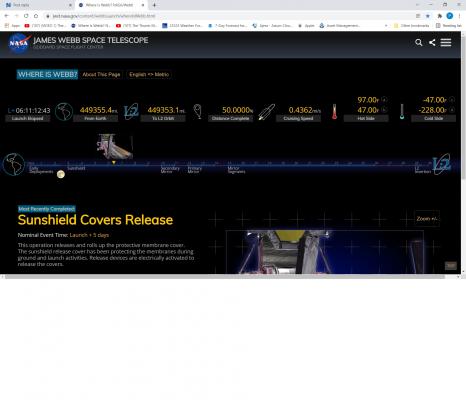Click the 06:11:12:43 elapsed time value
Screen dimensions: 466x400
click(33, 110)
